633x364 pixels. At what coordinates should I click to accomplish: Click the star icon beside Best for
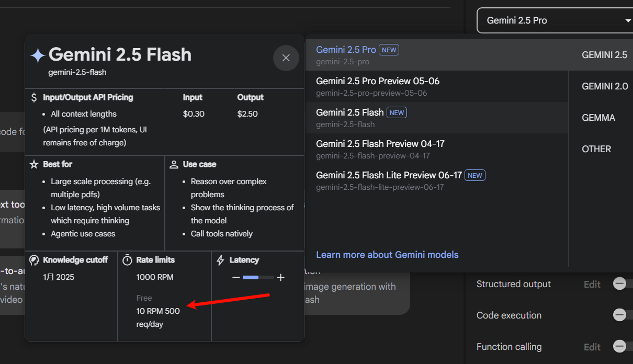(x=34, y=164)
